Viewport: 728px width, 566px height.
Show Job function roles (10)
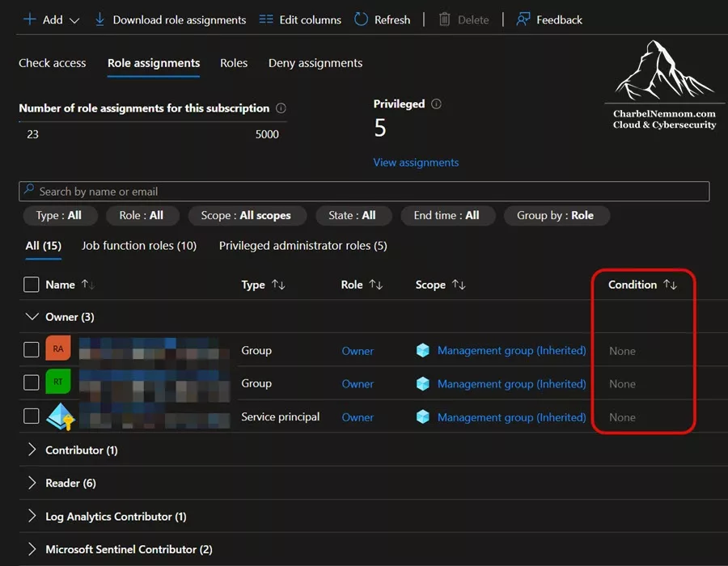point(139,246)
